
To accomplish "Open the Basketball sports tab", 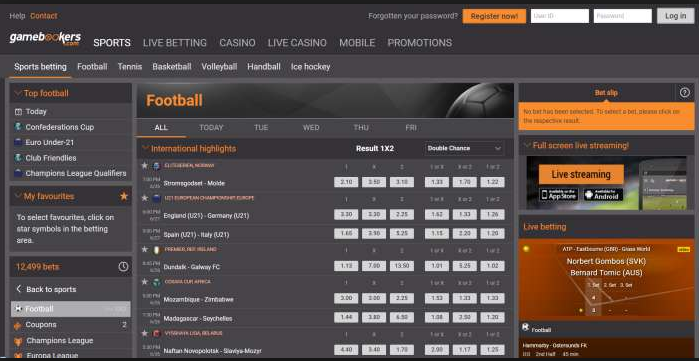I will pyautogui.click(x=172, y=67).
